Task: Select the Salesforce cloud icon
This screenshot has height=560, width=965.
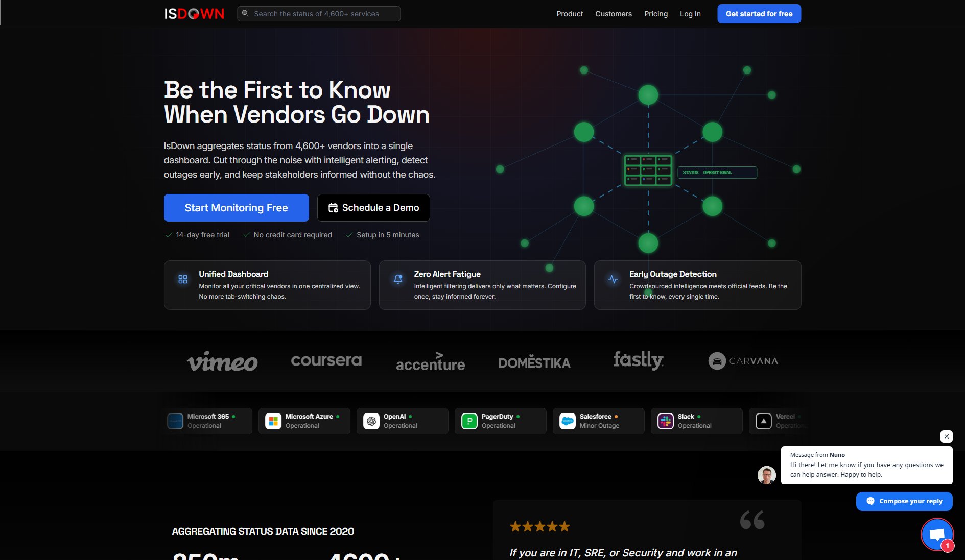Action: point(567,421)
